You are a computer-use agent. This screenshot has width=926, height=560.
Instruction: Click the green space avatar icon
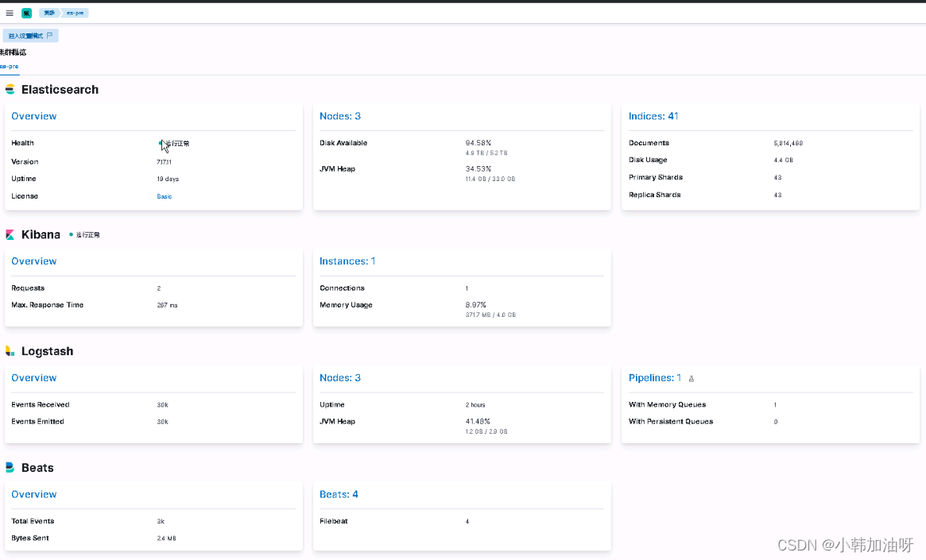26,13
